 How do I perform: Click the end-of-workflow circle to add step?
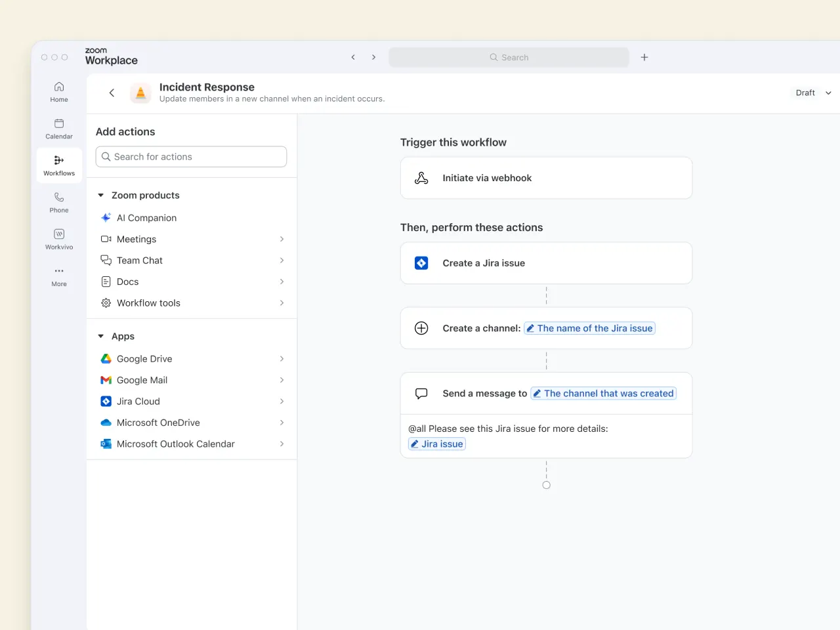tap(546, 485)
